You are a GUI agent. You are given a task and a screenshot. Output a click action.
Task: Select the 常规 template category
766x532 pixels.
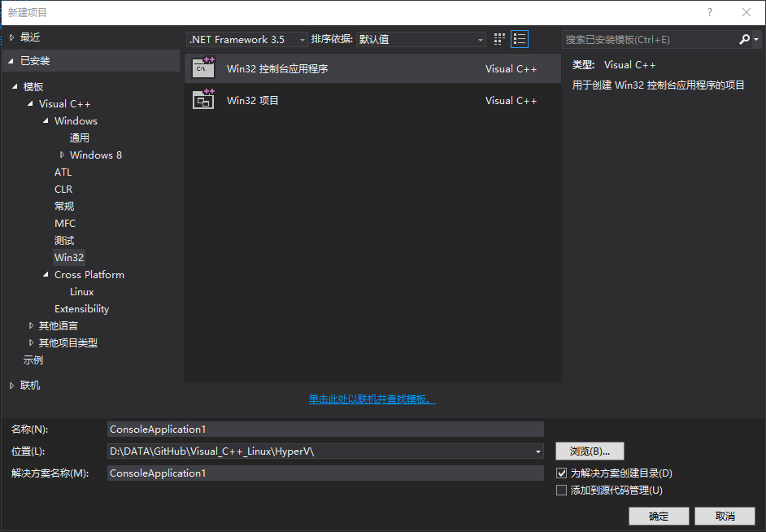pyautogui.click(x=64, y=206)
